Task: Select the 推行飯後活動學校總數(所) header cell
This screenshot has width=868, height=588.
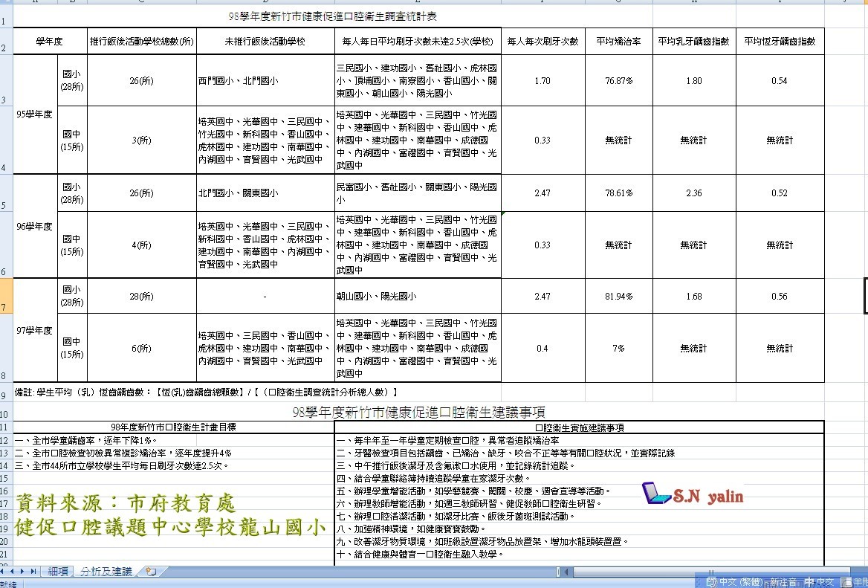Action: [142, 42]
